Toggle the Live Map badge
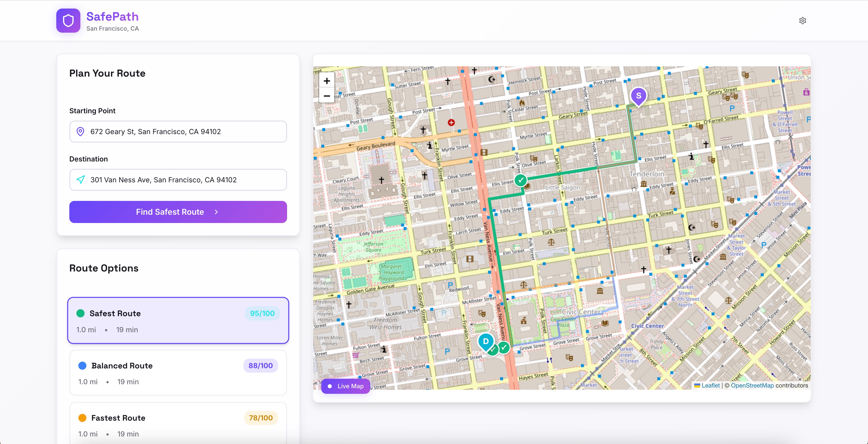This screenshot has height=444, width=868. [x=346, y=386]
